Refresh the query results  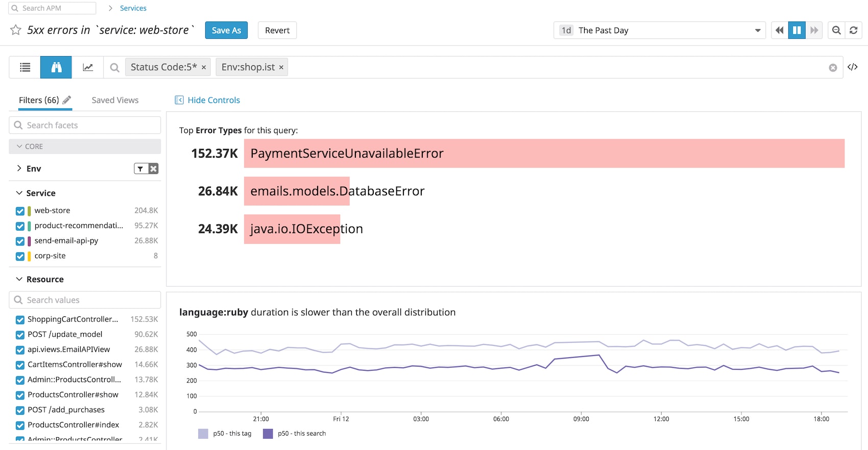click(853, 30)
